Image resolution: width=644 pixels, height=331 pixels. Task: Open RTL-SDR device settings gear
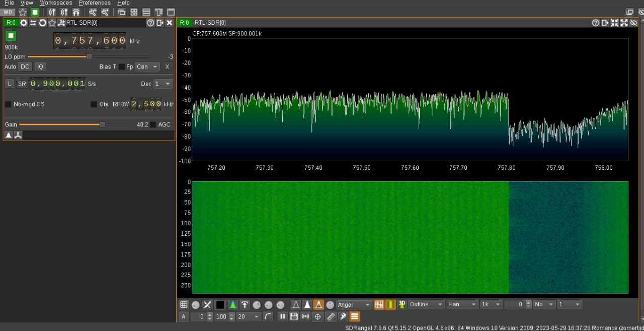[24, 23]
